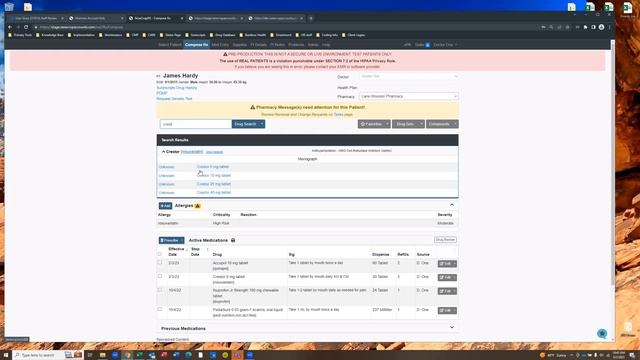Go back with the browser back arrow
Screen dimensions: 640x360
10,27
